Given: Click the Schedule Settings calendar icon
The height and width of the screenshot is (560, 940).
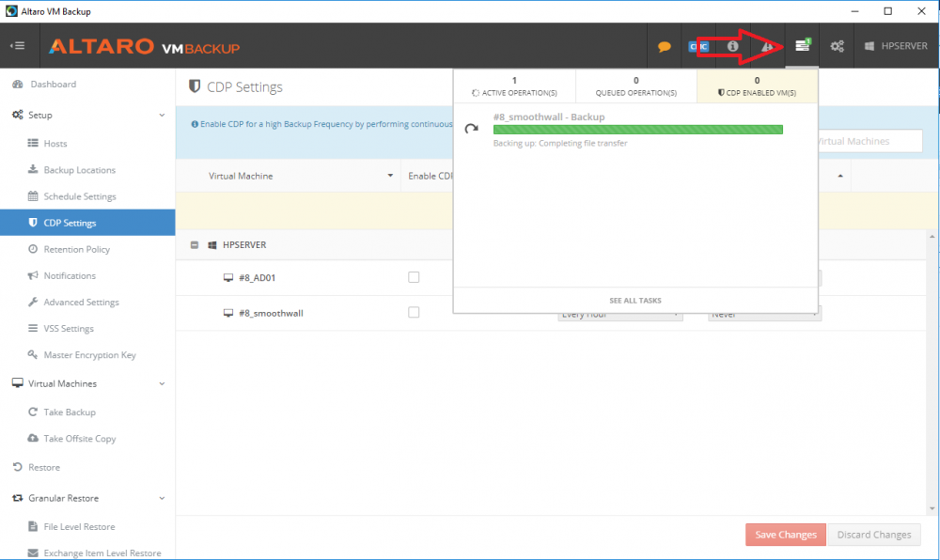Looking at the screenshot, I should click(x=33, y=195).
